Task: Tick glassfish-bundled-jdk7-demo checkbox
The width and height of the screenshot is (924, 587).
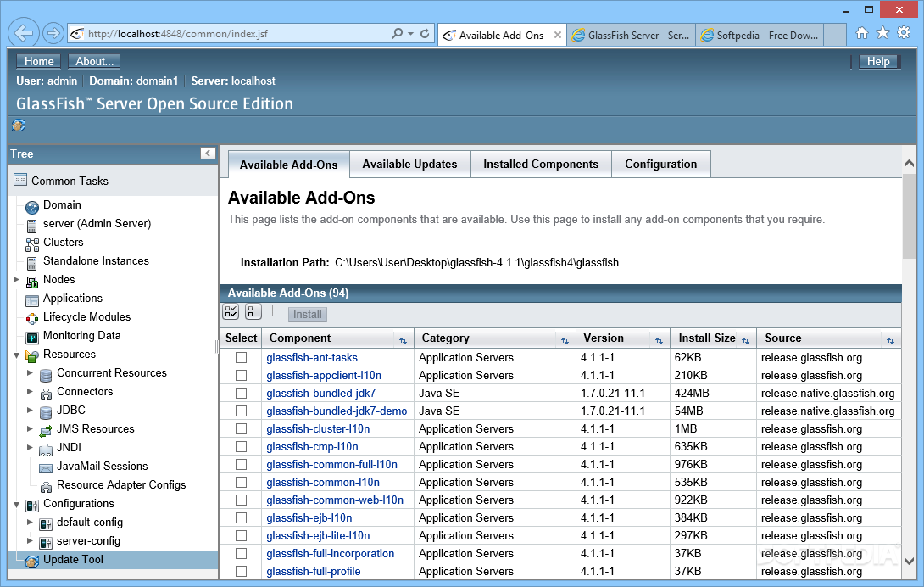Action: pyautogui.click(x=241, y=411)
